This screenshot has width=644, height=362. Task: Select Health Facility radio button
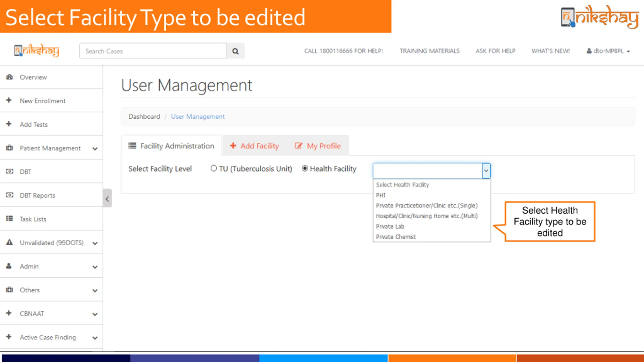(305, 168)
